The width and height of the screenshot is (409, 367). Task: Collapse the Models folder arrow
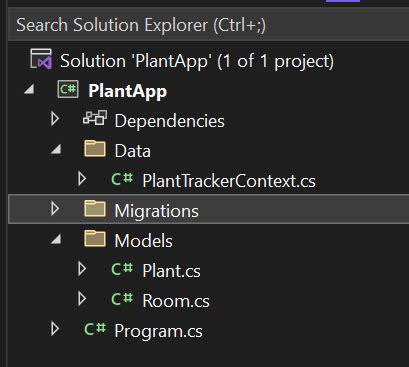tap(56, 239)
